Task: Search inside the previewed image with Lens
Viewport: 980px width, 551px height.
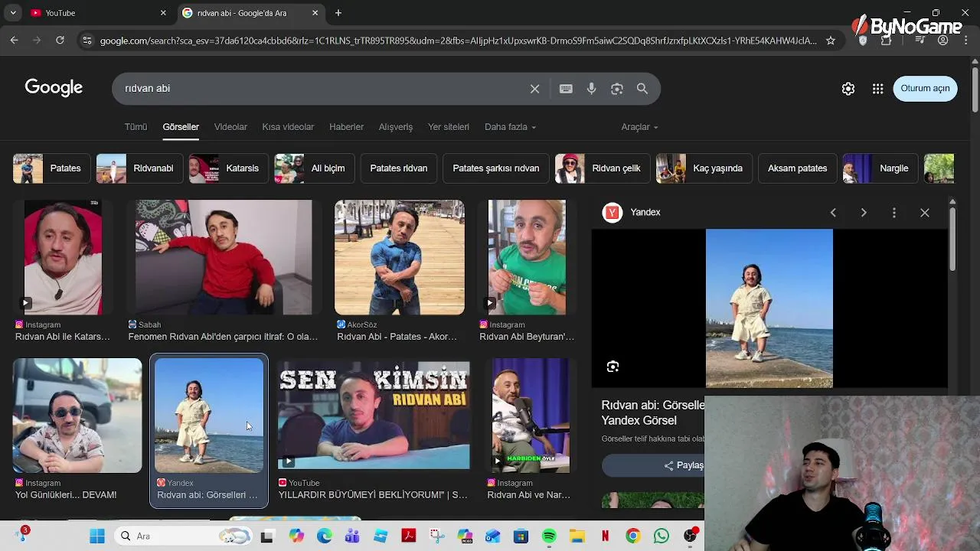Action: click(612, 367)
